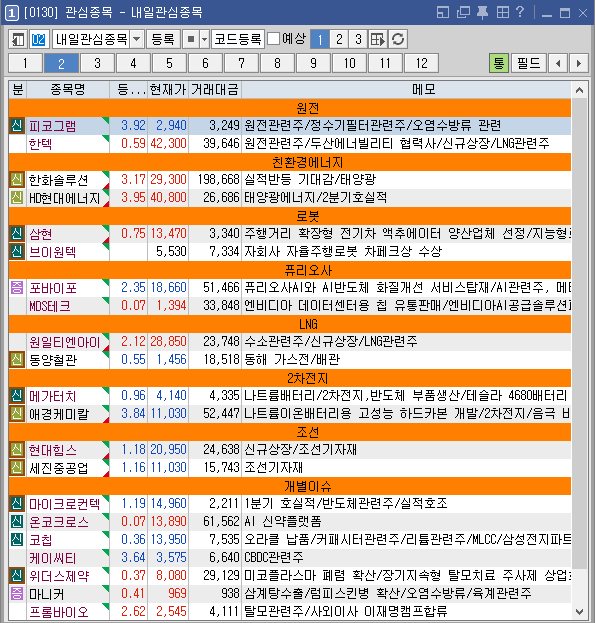The image size is (595, 623).
Task: Select view mode 2 toggle
Action: [339, 39]
